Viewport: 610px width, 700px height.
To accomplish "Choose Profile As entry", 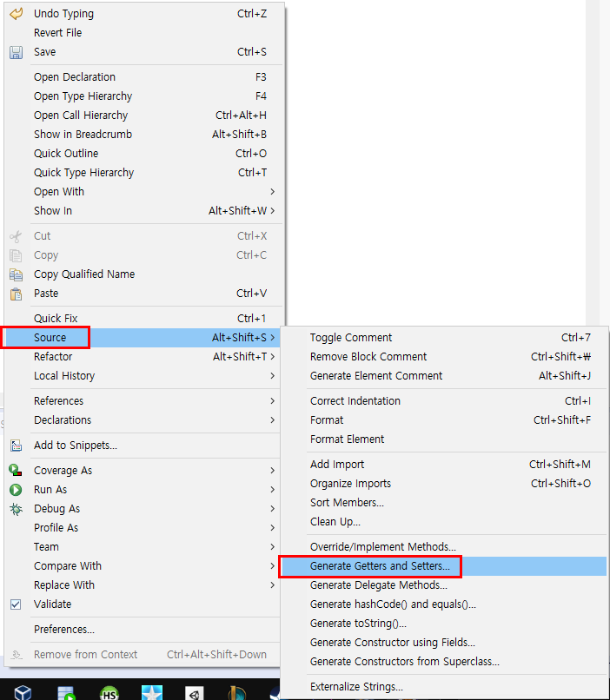I will [x=142, y=528].
